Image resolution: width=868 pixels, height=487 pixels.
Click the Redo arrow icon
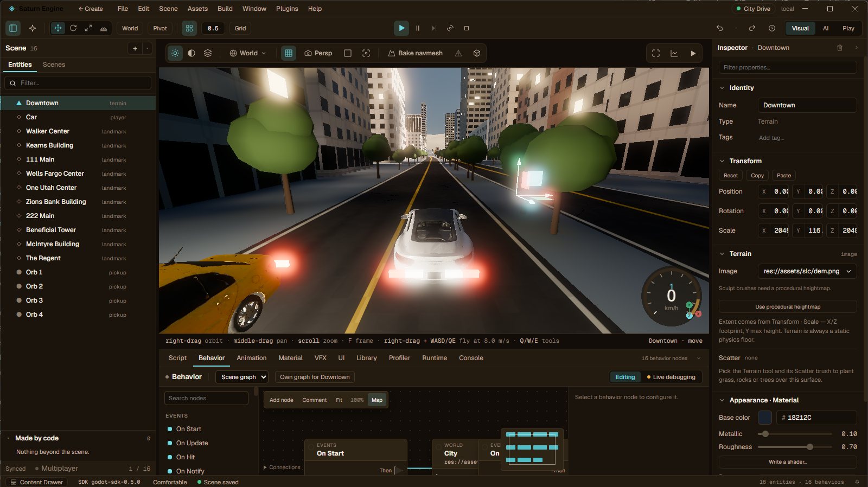[752, 28]
